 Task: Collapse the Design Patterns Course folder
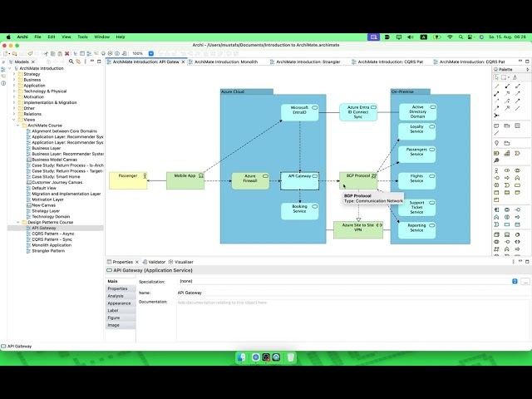18,222
